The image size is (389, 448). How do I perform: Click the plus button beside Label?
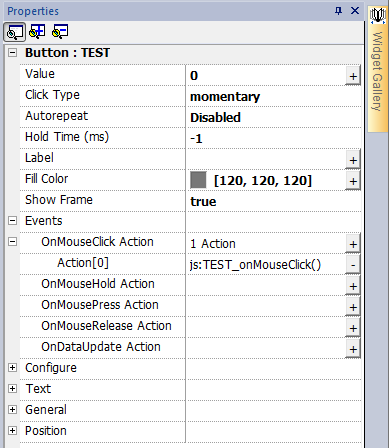click(x=353, y=160)
